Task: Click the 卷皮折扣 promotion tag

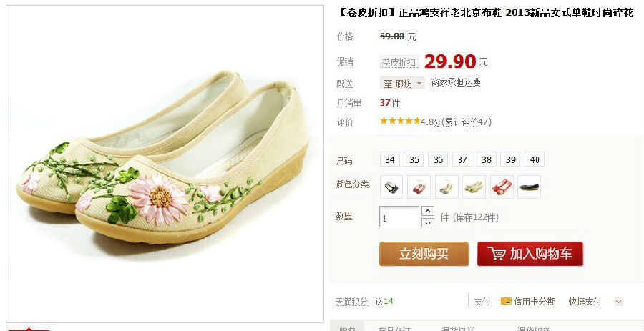Action: 399,62
